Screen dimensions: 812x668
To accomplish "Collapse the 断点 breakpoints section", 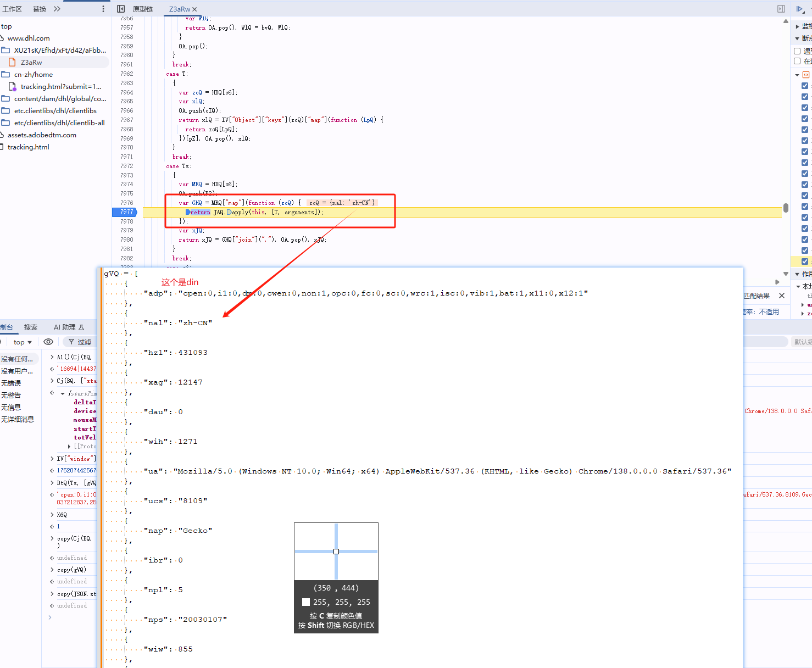I will 798,38.
